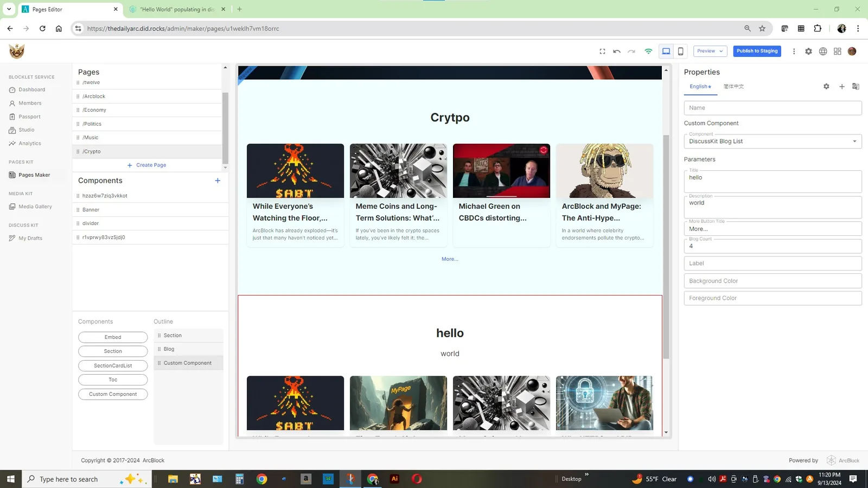
Task: Open the Michael Green on CBDCs card
Action: 501,195
